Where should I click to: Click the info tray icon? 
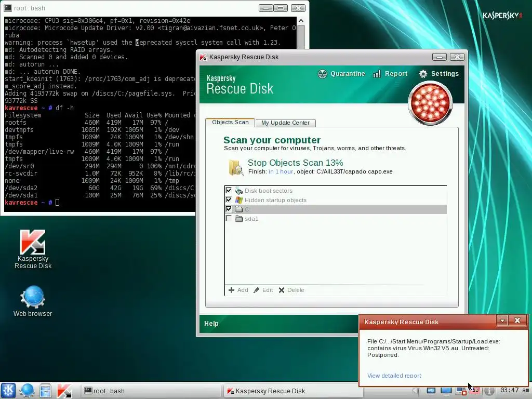click(x=489, y=391)
